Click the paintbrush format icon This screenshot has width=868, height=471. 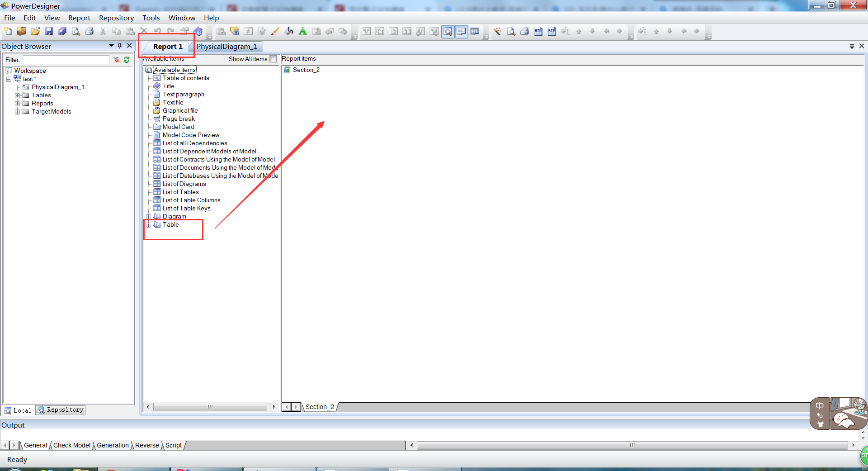(x=275, y=31)
